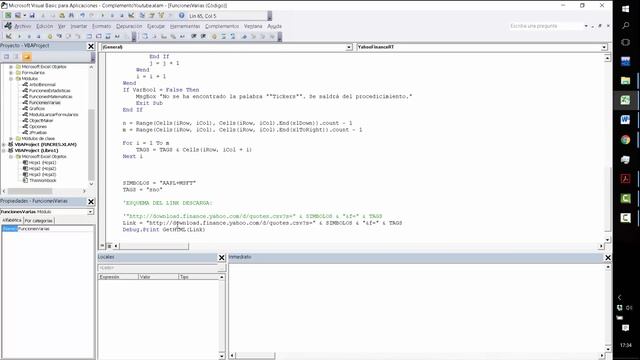Click the View Microsoft Excel toolbar icon
The image size is (640, 360).
8,16
